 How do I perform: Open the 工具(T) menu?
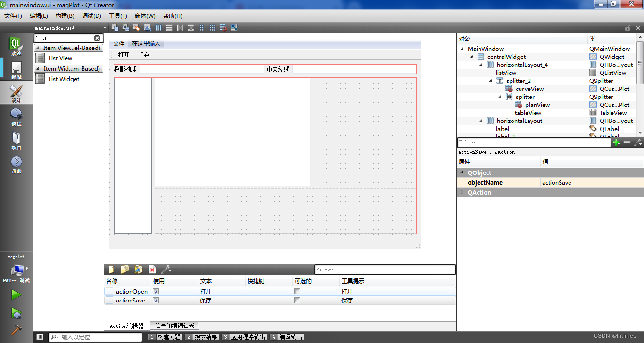click(117, 16)
